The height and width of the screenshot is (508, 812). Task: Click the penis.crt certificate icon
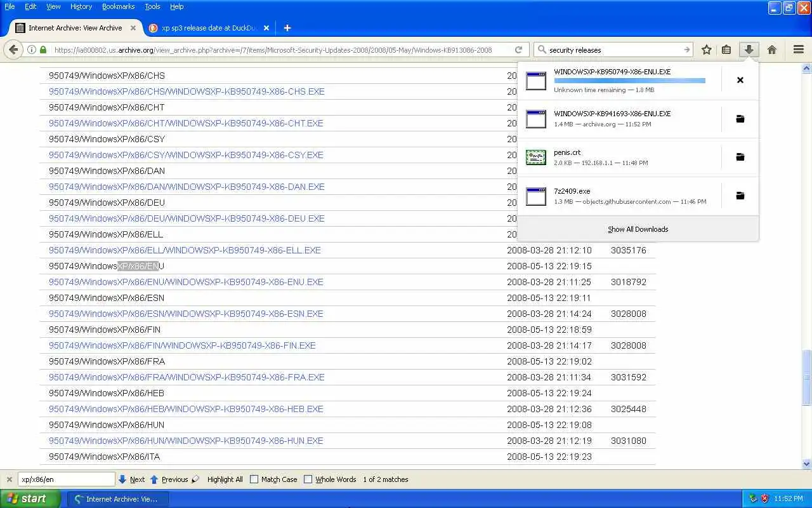tap(536, 157)
